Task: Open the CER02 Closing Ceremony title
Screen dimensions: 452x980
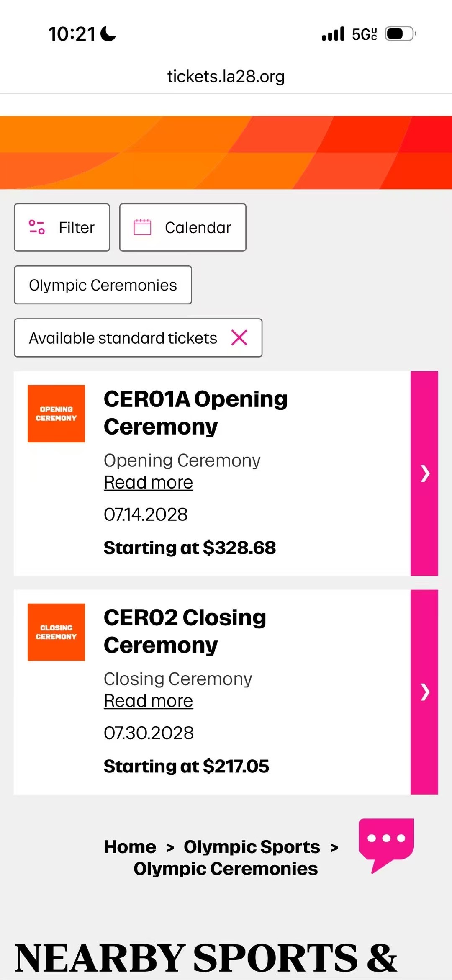Action: tap(185, 631)
